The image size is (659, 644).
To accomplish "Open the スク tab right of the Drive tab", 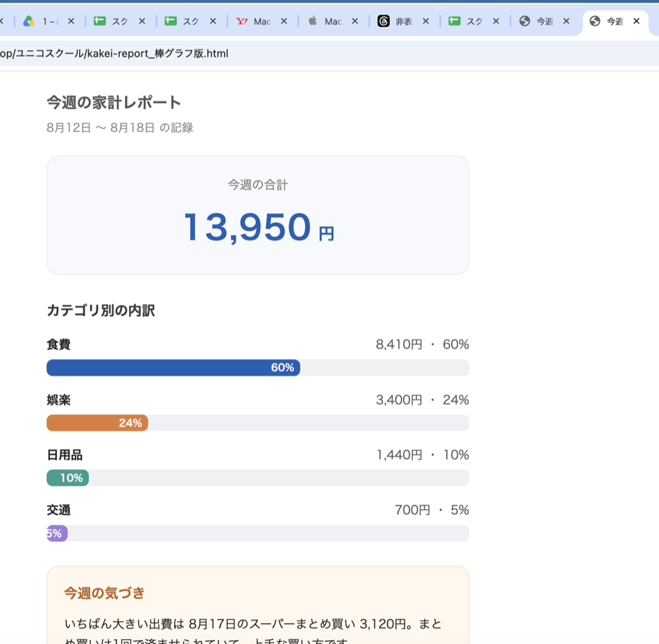I will click(x=120, y=21).
